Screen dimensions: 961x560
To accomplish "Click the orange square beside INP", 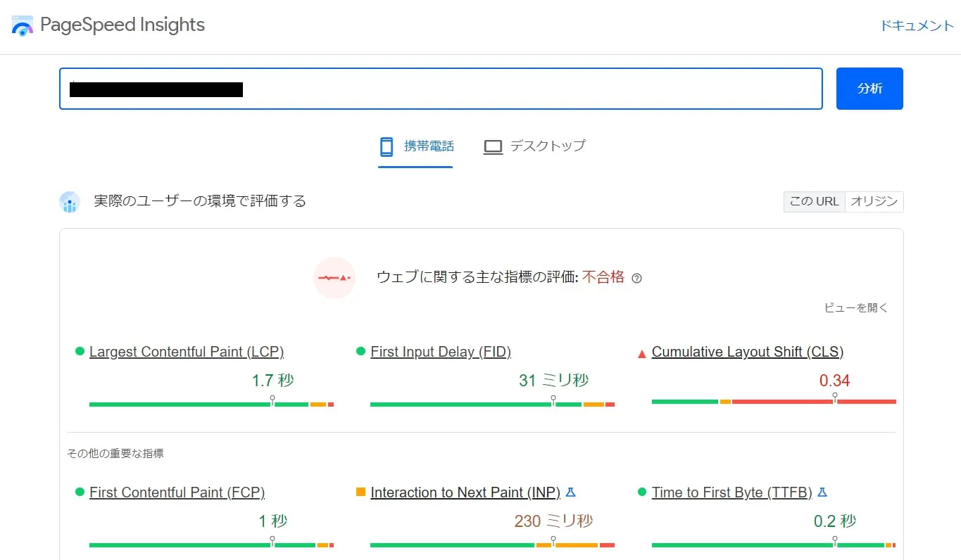I will (360, 492).
